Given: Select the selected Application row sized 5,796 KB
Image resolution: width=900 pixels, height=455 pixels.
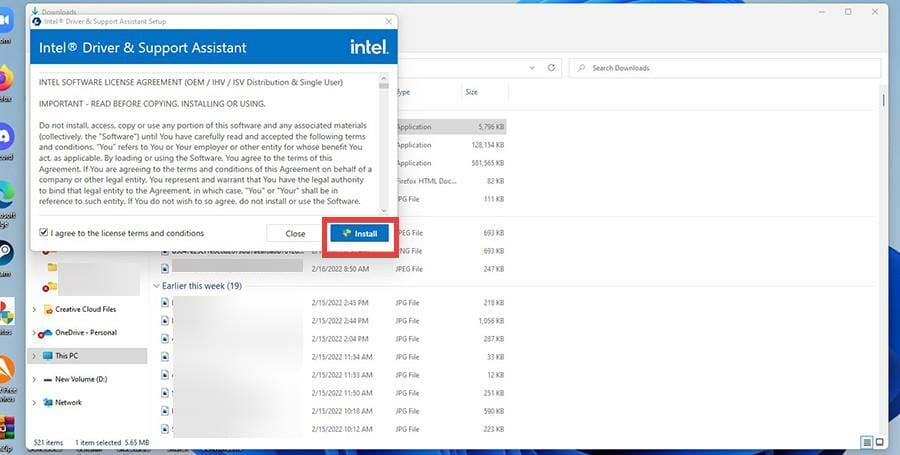Looking at the screenshot, I should tap(451, 127).
